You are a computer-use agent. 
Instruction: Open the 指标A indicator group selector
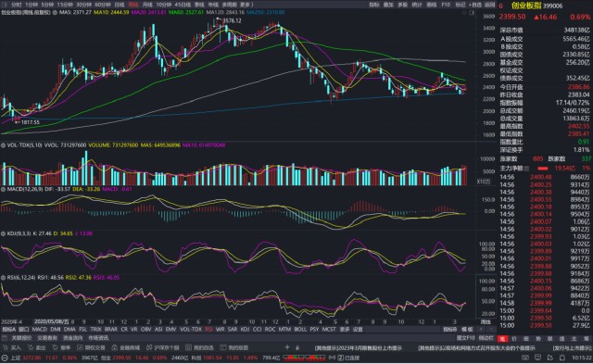[8, 329]
